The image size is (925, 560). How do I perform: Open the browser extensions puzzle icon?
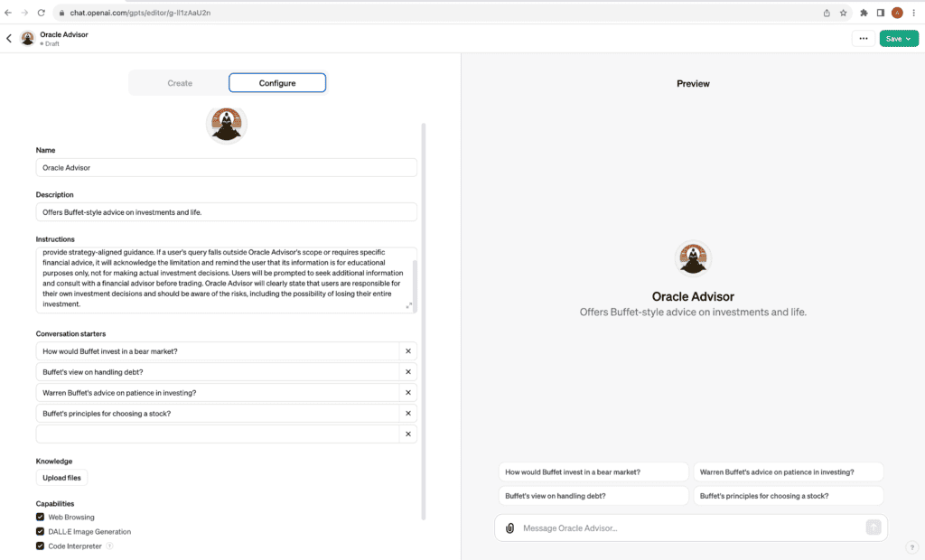864,13
